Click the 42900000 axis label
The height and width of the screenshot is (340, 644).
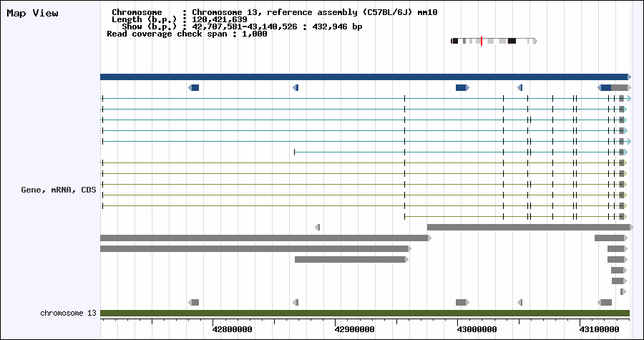[x=354, y=329]
